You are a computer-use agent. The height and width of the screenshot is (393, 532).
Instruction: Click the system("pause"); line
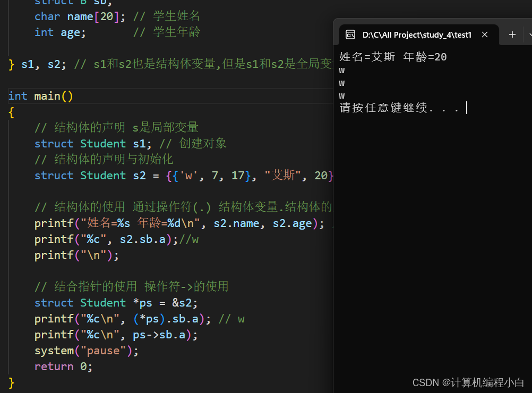coord(87,351)
